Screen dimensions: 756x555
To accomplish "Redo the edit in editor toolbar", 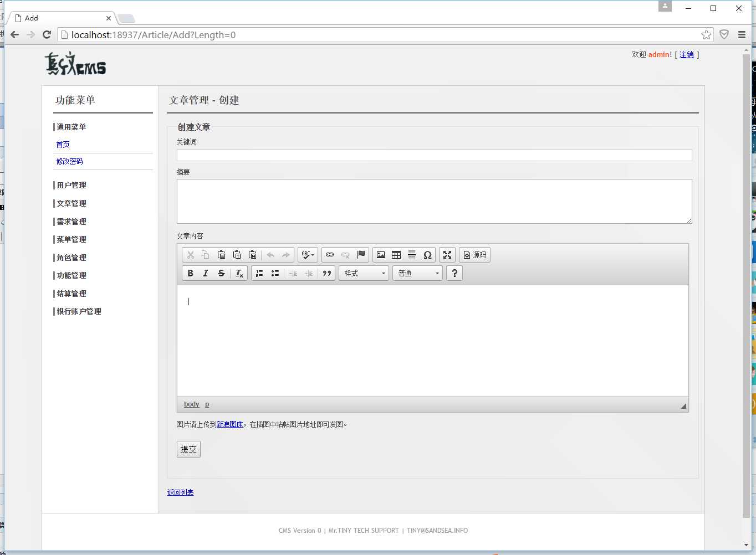I will click(286, 255).
